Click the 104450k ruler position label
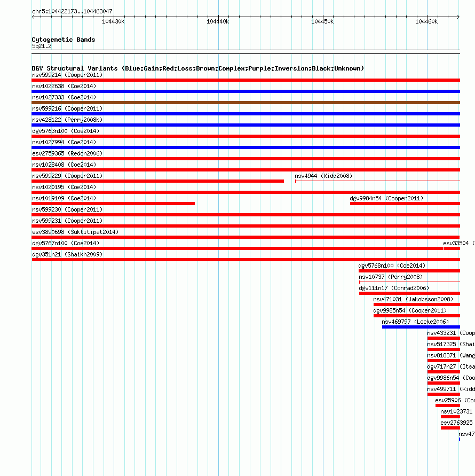 (322, 21)
